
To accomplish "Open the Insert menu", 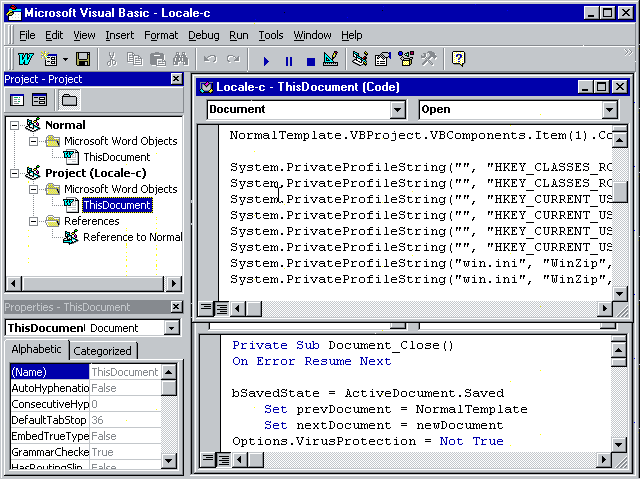I will point(120,36).
